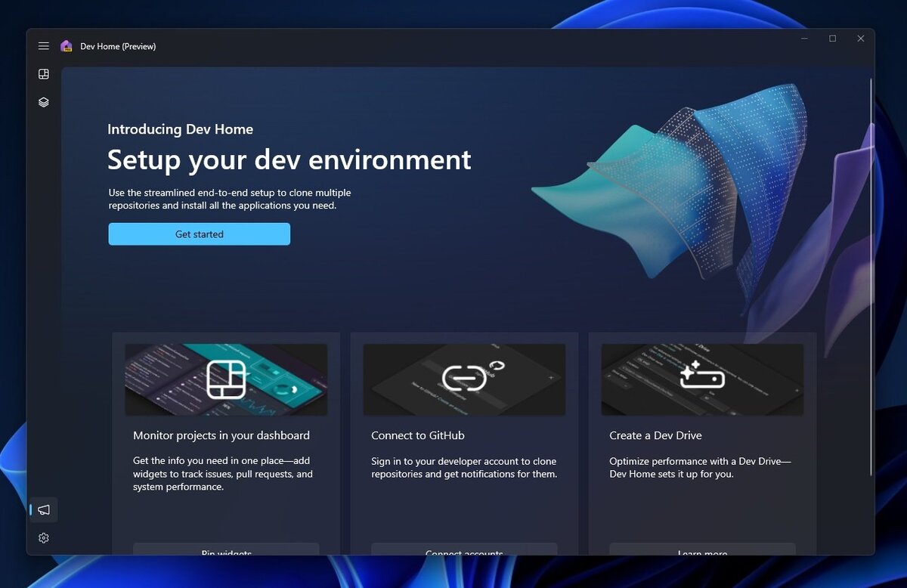Open the hamburger navigation menu
The height and width of the screenshot is (588, 907).
[44, 46]
